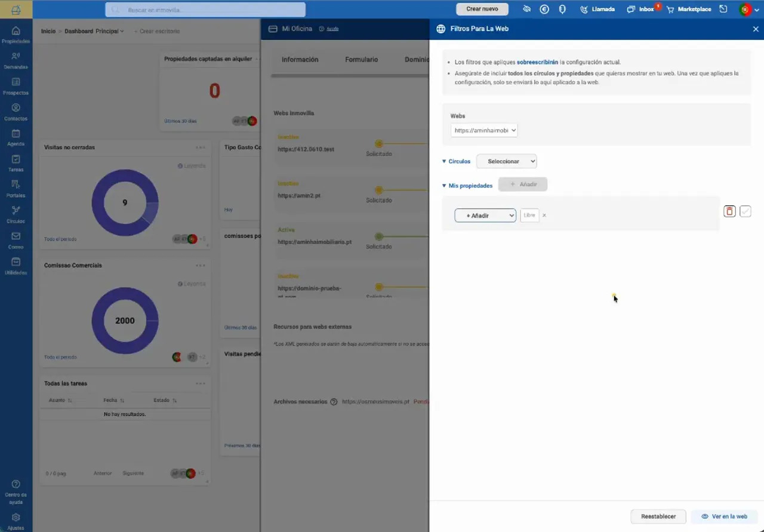
Task: Open the Círculos Seleccionar dropdown
Action: pos(506,161)
